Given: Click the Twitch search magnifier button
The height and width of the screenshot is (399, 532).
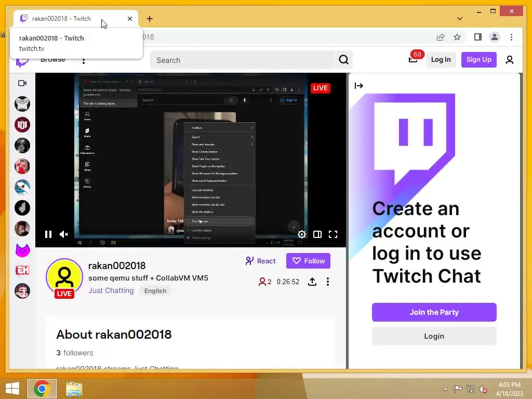Looking at the screenshot, I should click(x=343, y=60).
